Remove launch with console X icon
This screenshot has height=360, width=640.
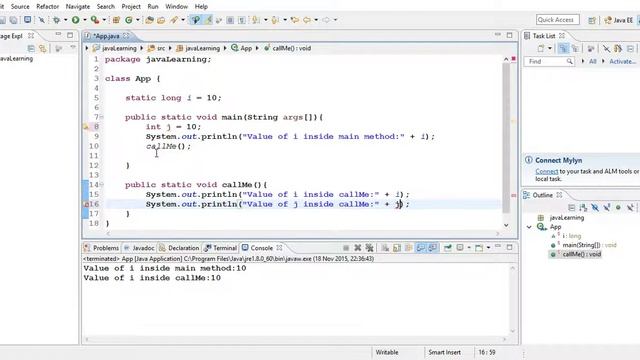click(x=358, y=248)
